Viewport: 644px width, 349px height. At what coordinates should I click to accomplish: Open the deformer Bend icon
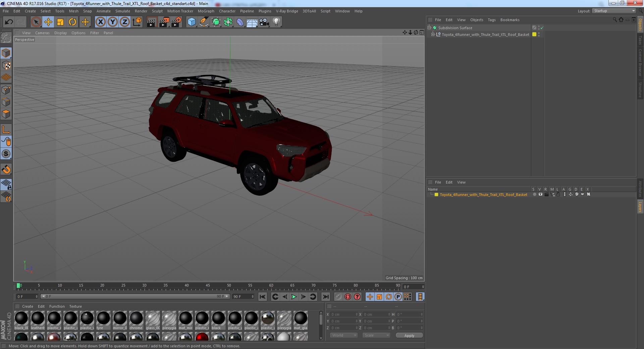pyautogui.click(x=240, y=22)
